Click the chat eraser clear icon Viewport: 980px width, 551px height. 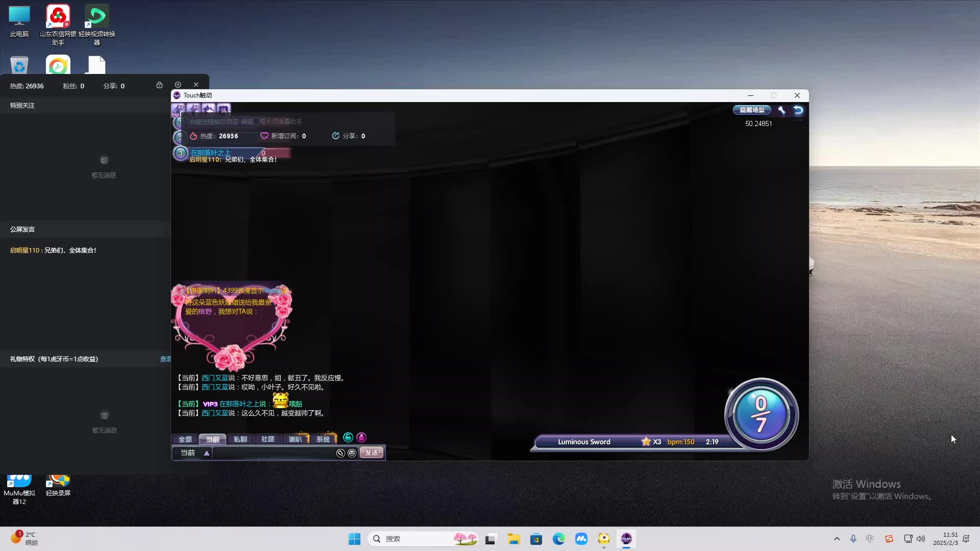340,453
